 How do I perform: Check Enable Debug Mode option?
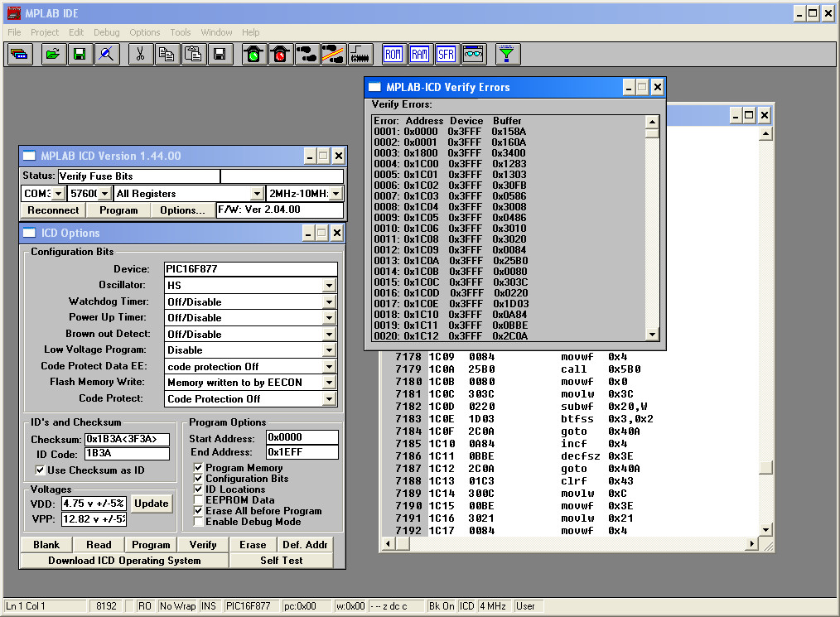(x=198, y=522)
